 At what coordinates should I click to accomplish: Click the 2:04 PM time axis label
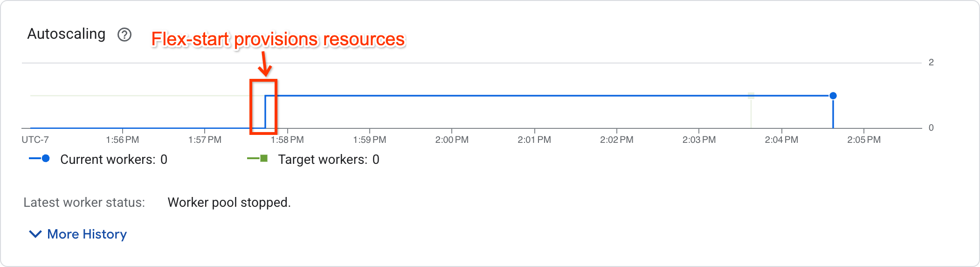tap(781, 140)
